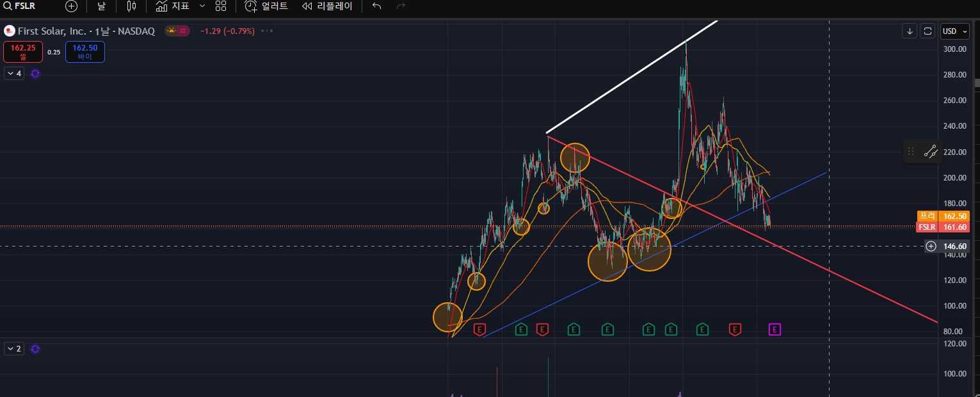
Task: Collapse the 4 indicators legend in main pane
Action: (13, 74)
